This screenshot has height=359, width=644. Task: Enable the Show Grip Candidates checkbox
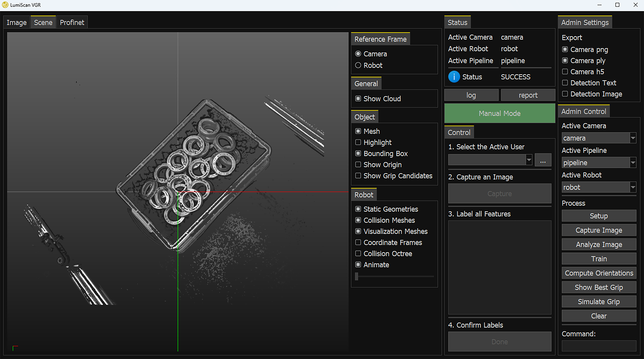pos(358,176)
